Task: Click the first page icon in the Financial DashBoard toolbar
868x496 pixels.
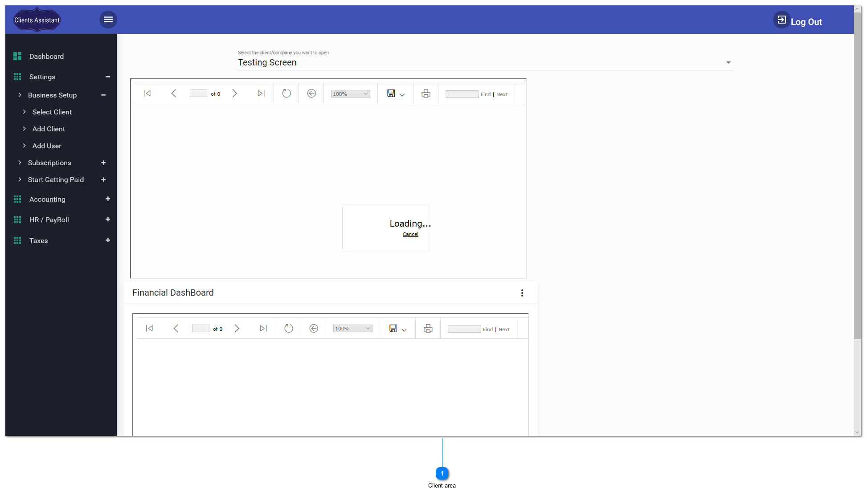Action: (149, 328)
